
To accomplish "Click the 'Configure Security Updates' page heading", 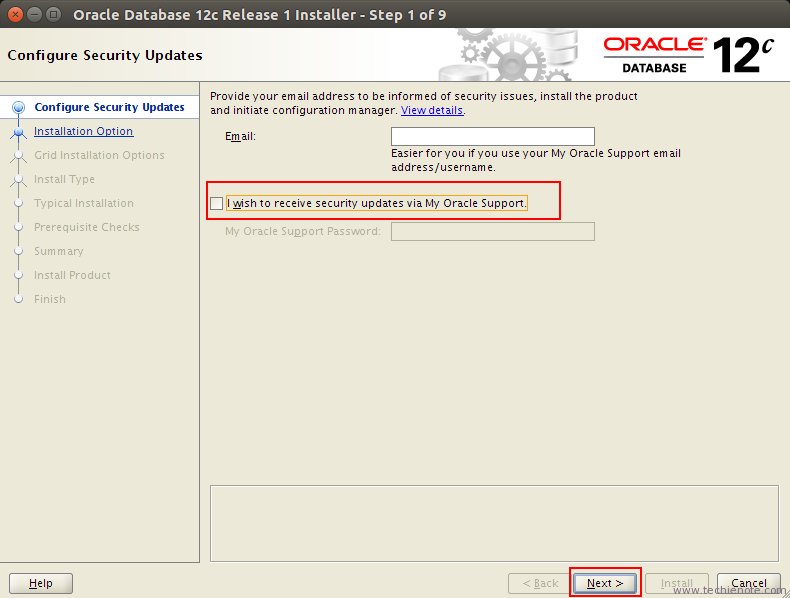I will (105, 55).
